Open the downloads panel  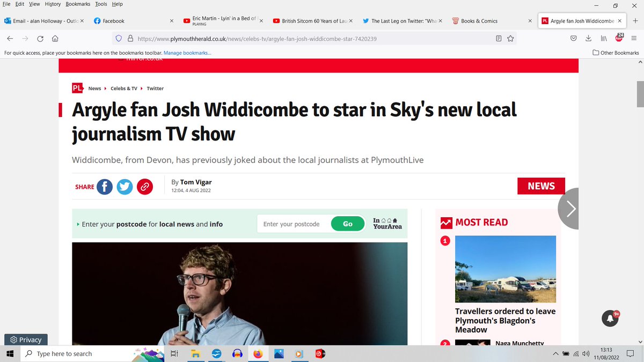tap(589, 39)
